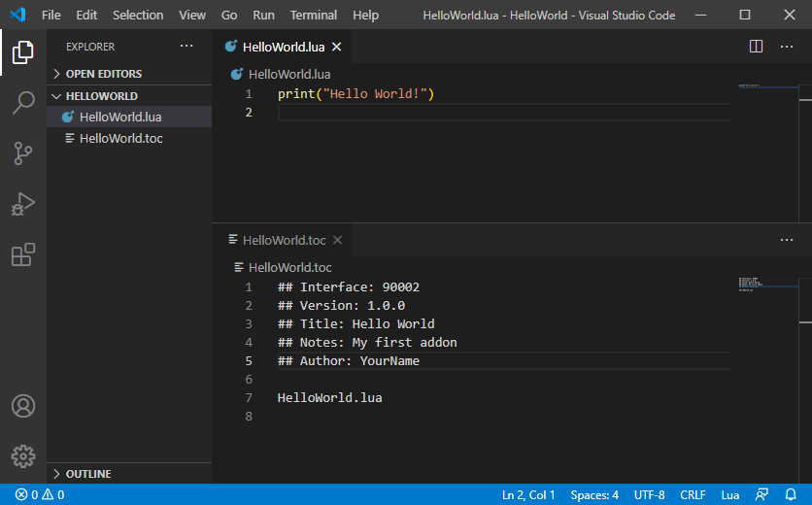Open the Terminal menu

pos(314,16)
